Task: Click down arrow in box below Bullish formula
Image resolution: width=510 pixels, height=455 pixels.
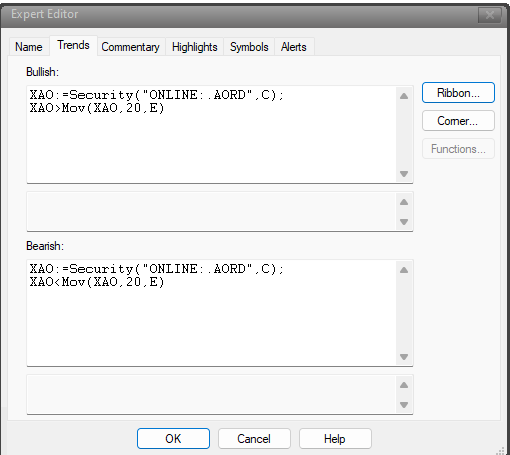Action: [404, 222]
